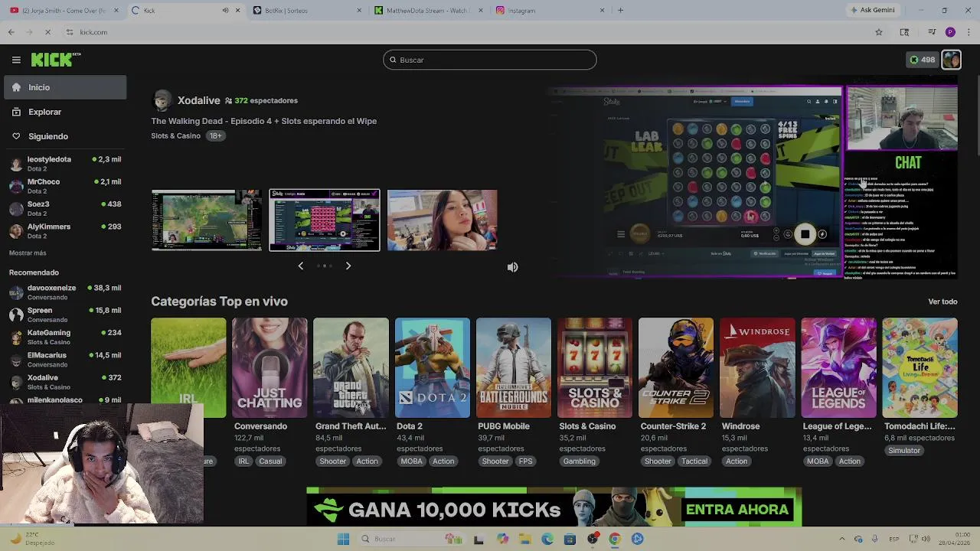Open Siguiendo in the sidebar
Viewport: 980px width, 551px height.
tap(64, 136)
